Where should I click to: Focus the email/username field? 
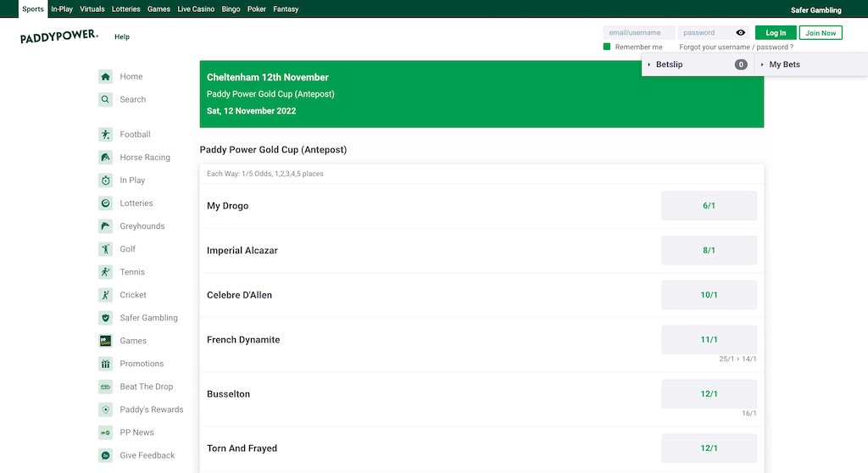tap(639, 33)
